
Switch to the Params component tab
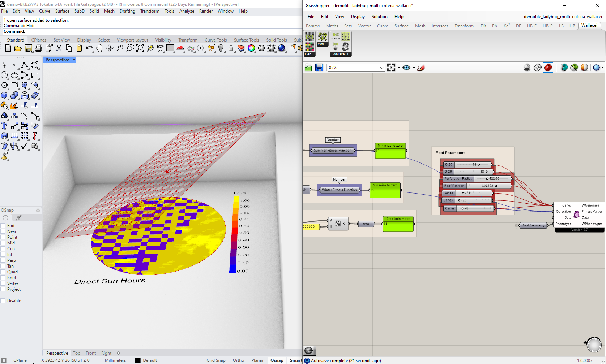(x=312, y=26)
